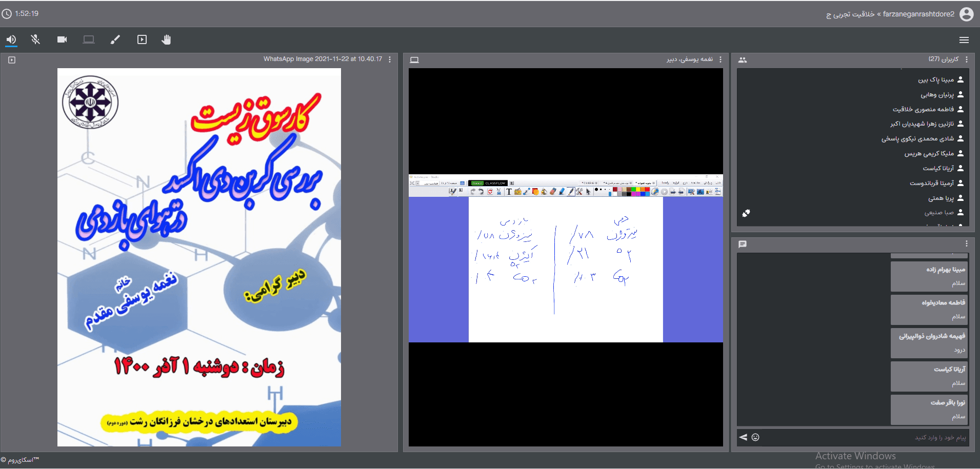
Task: Click the screen share laptop icon
Action: 89,39
